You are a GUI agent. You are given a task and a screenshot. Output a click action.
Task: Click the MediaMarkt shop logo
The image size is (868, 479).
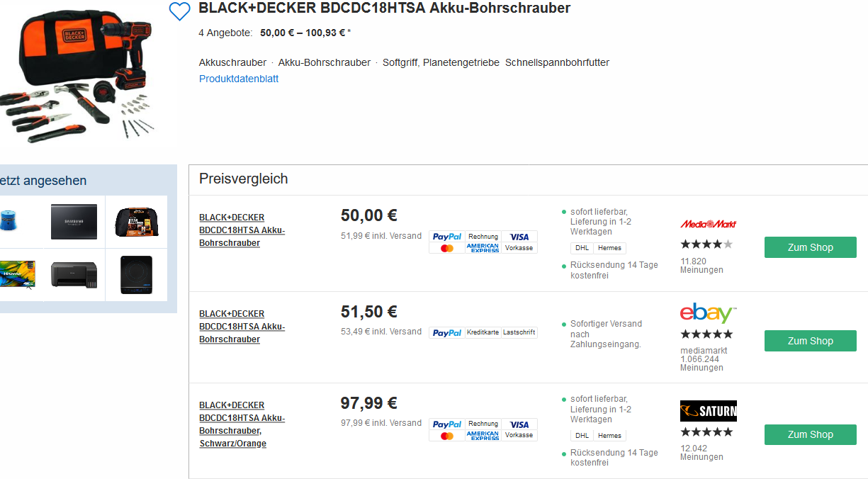coord(708,224)
